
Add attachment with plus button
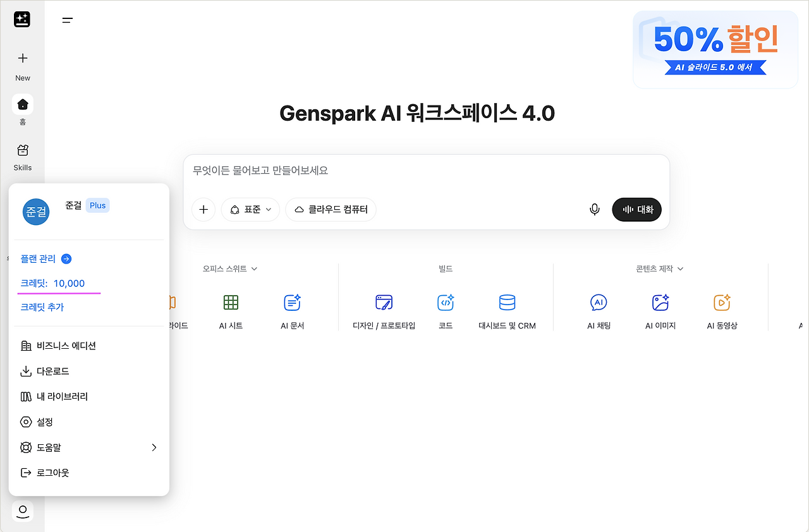coord(204,210)
